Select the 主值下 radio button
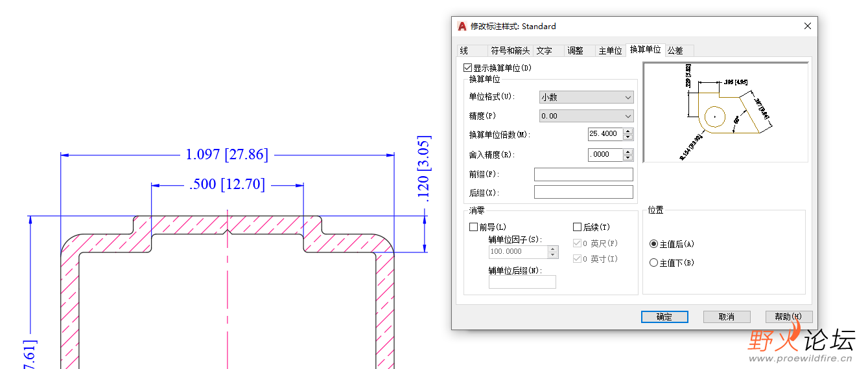The image size is (868, 369). click(653, 263)
